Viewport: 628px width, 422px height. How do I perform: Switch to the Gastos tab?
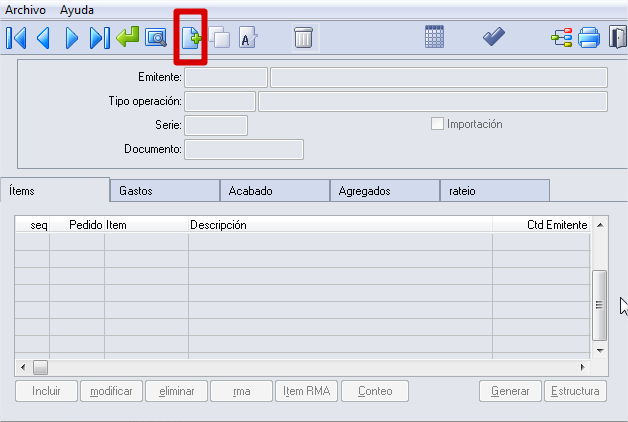[165, 191]
